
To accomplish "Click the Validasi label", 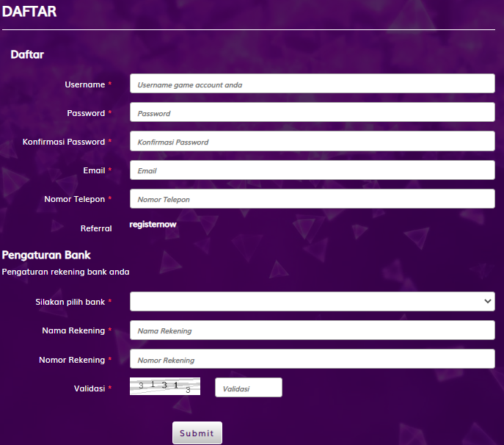I will [x=90, y=388].
